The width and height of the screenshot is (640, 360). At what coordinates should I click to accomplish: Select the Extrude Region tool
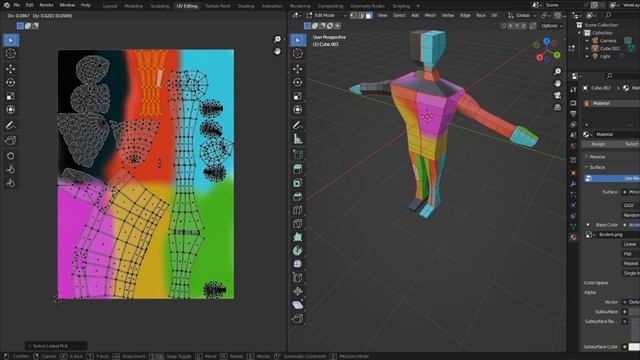pos(298,169)
